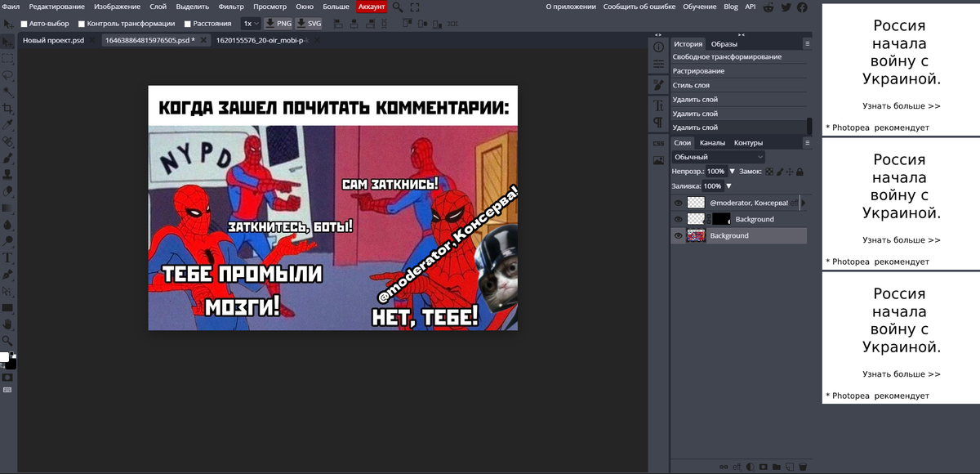Select the Растрирование history step
This screenshot has width=980, height=474.
(x=698, y=71)
